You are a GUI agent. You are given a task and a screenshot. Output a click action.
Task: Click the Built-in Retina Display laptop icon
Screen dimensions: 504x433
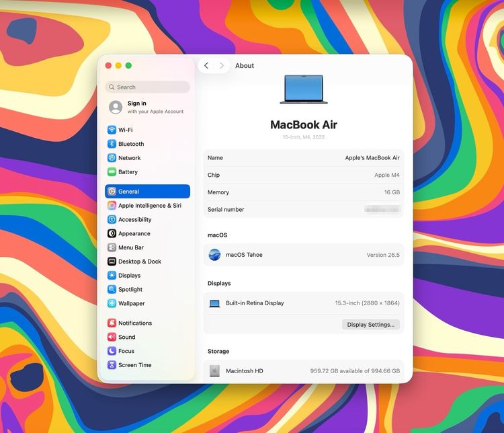click(214, 303)
